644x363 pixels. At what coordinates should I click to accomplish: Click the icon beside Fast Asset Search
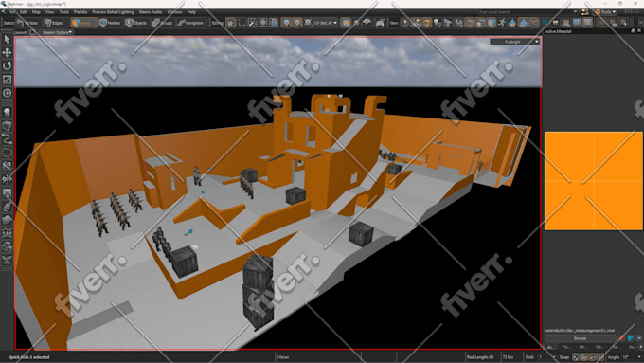[585, 12]
